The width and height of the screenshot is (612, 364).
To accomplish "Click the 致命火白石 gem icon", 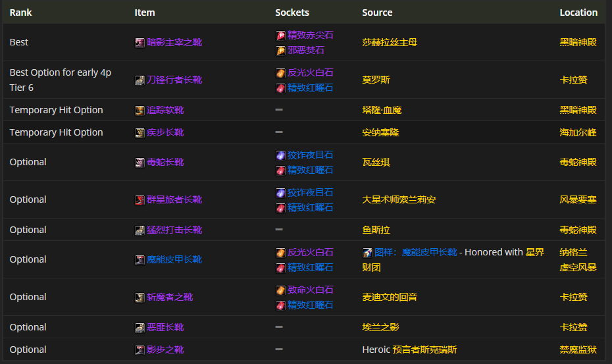I will tap(280, 290).
